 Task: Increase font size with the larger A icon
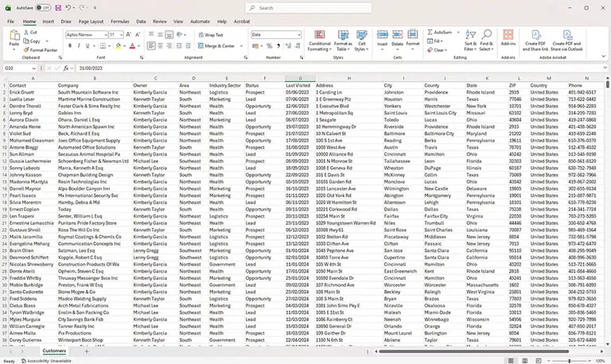click(x=129, y=35)
